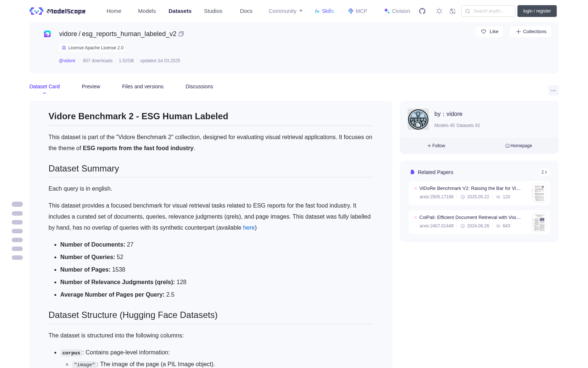
Task: Click the vidore organization avatar
Action: 418,119
